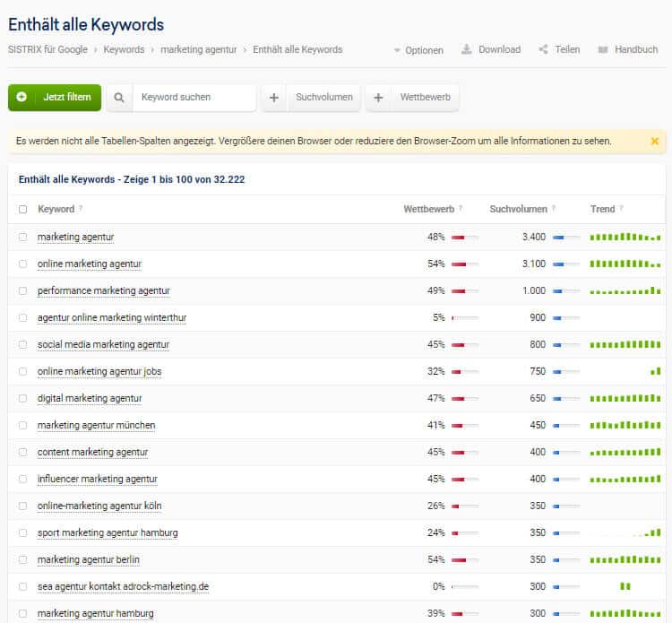Check the content marketing agentur row
The width and height of the screenshot is (672, 623).
(x=22, y=453)
